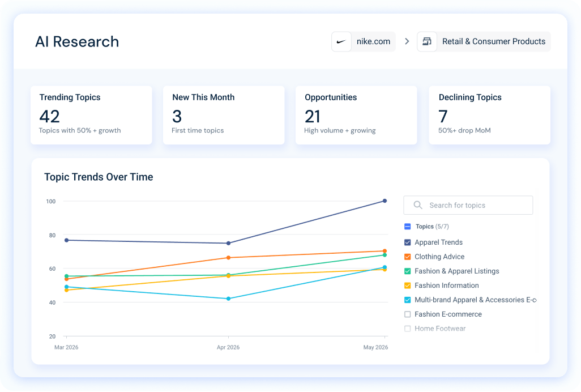Click 'First time topics' text
Image resolution: width=581 pixels, height=392 pixels.
click(x=198, y=130)
